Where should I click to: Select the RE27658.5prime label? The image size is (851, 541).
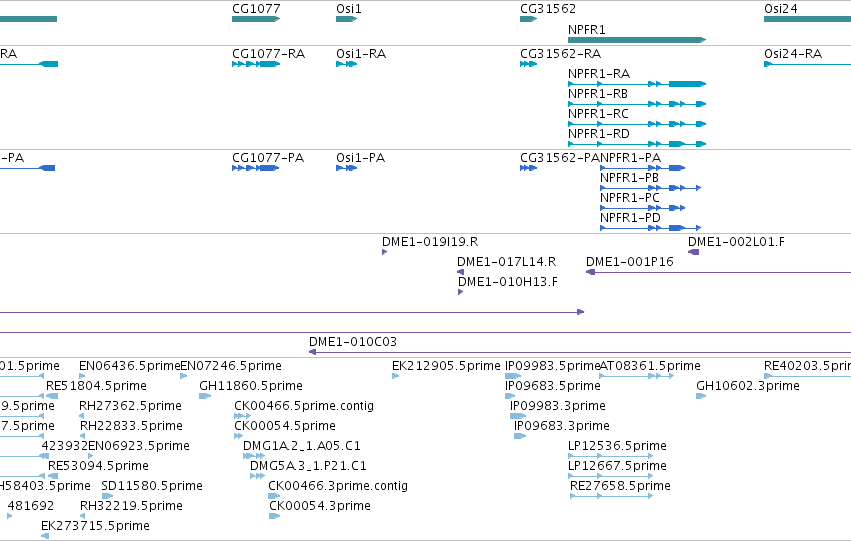(x=620, y=486)
